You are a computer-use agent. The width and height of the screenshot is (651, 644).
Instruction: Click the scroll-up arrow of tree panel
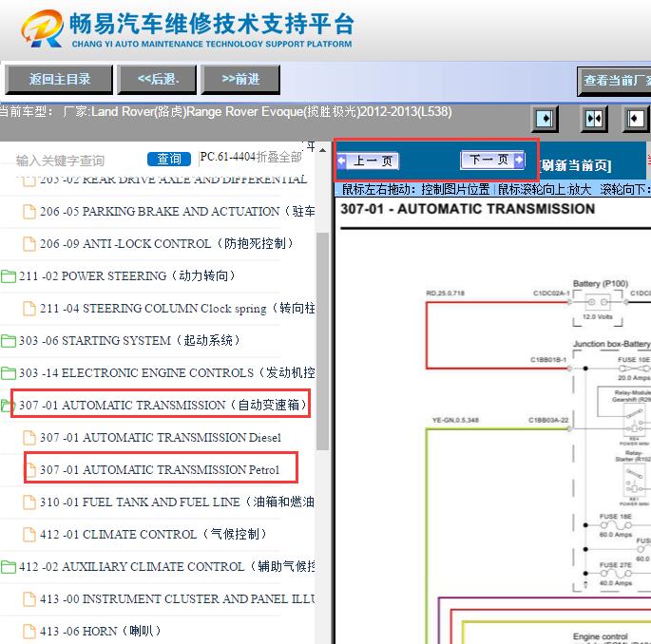(x=322, y=150)
